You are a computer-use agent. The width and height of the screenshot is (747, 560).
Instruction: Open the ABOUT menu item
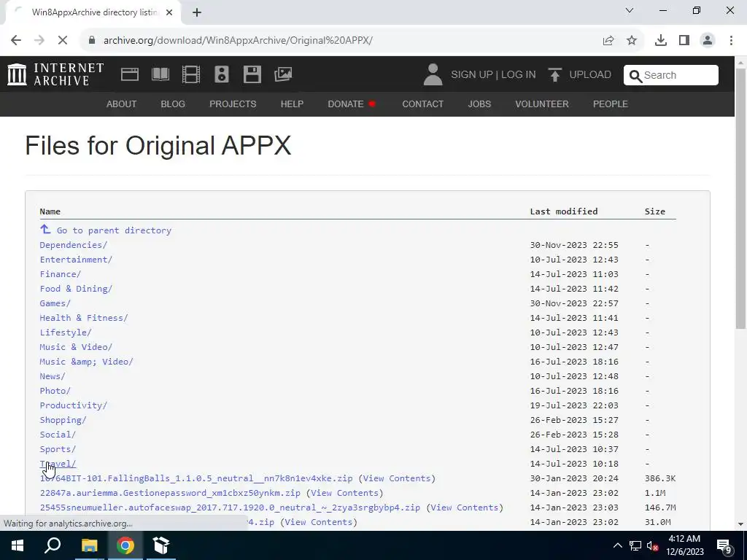click(x=122, y=104)
